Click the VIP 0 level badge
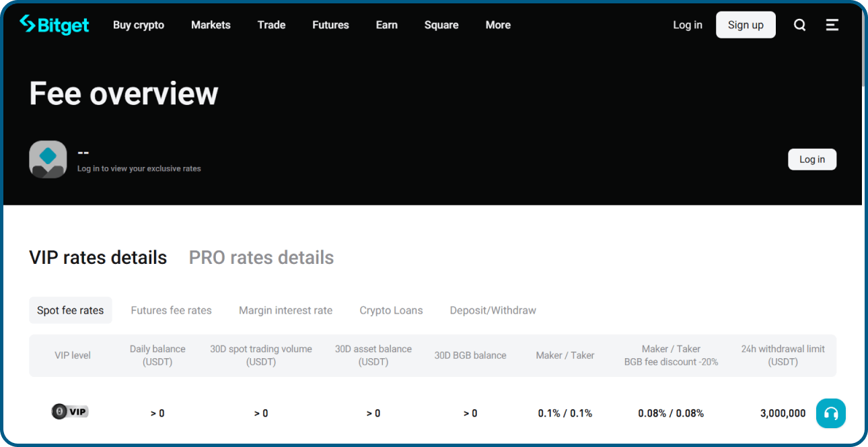This screenshot has width=868, height=447. pyautogui.click(x=70, y=411)
